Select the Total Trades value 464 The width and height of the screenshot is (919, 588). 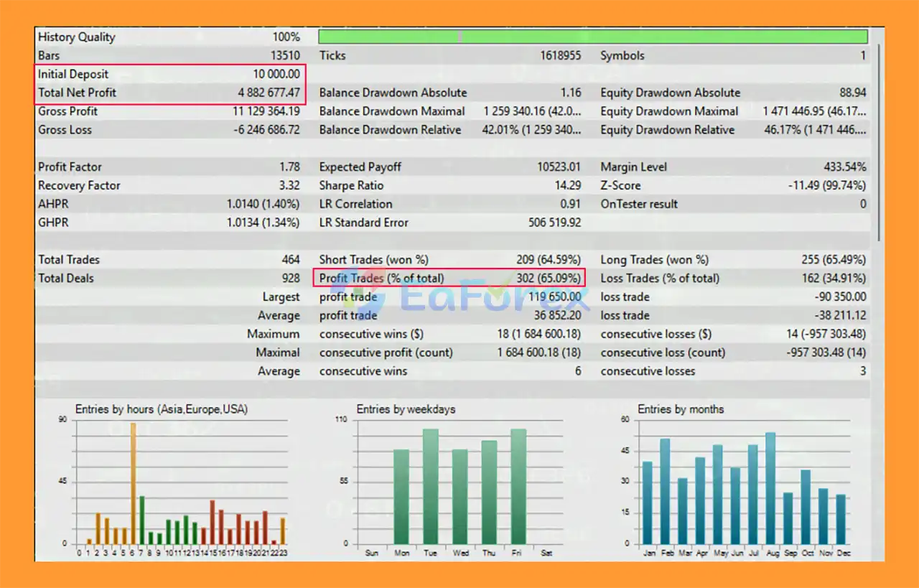tap(291, 260)
